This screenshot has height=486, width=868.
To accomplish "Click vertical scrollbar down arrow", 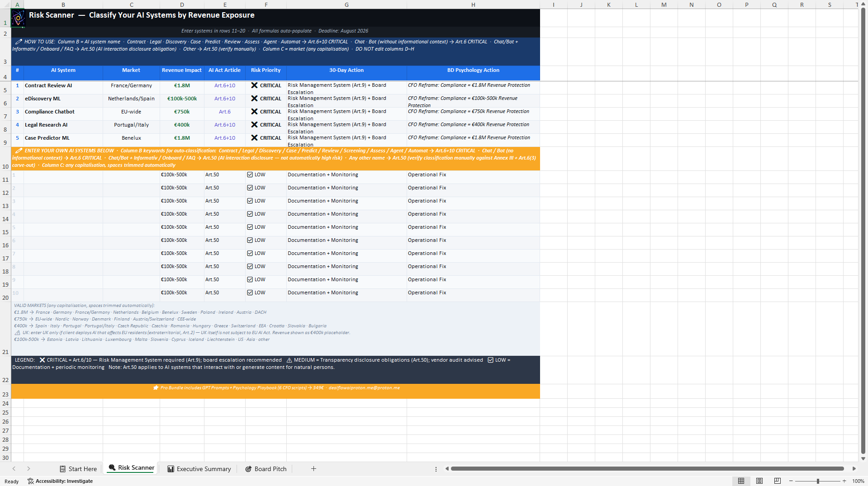I will coord(863,458).
